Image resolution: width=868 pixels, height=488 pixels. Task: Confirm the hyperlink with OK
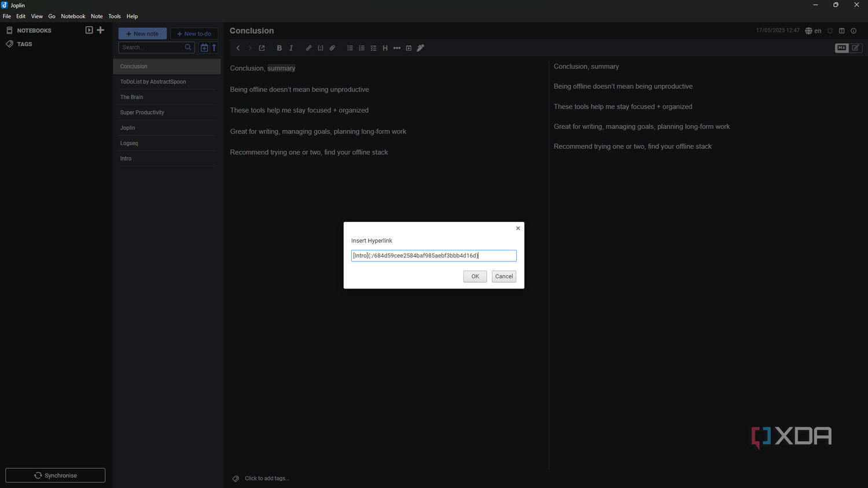475,276
